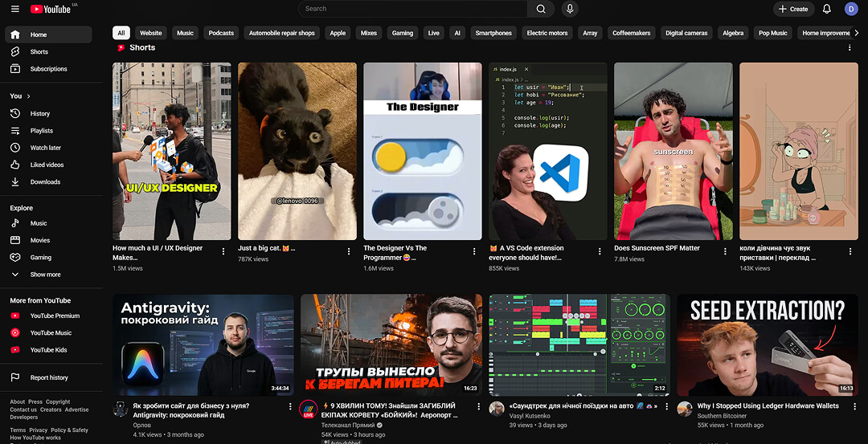
Task: Explore Gaming in sidebar
Action: pyautogui.click(x=48, y=257)
